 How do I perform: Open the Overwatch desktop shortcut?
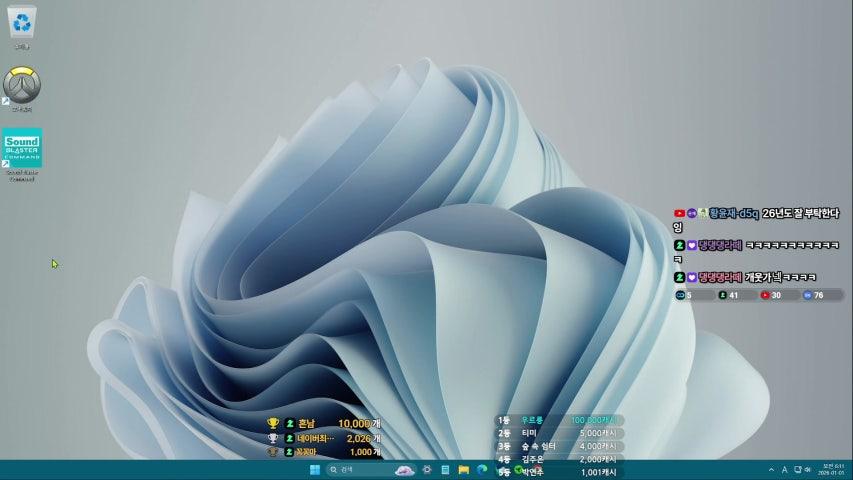pyautogui.click(x=22, y=85)
